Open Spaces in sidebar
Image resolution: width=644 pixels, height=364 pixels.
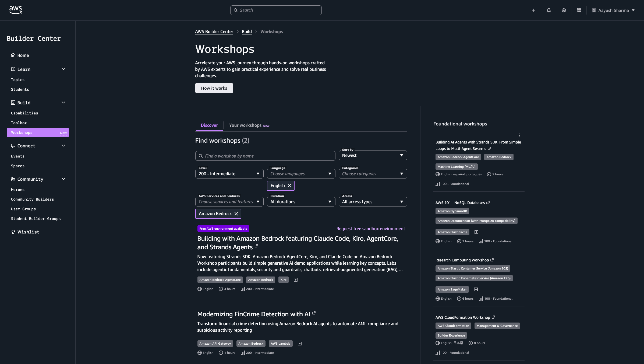pyautogui.click(x=18, y=166)
